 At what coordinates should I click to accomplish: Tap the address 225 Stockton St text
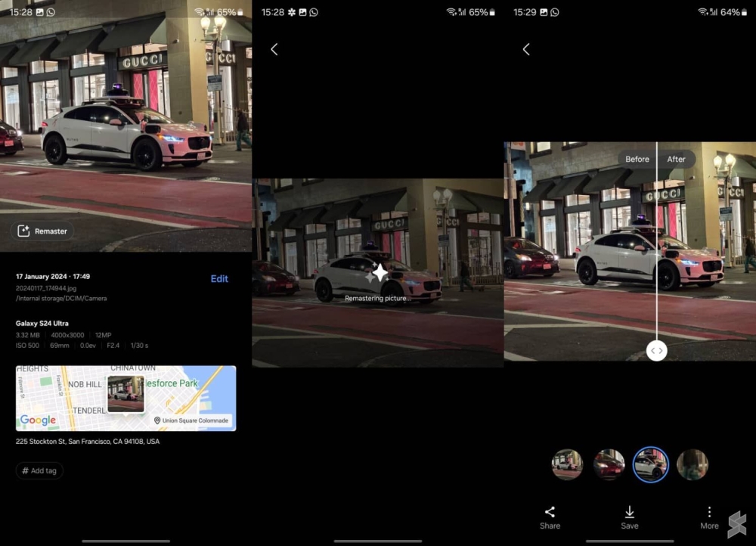click(x=87, y=442)
